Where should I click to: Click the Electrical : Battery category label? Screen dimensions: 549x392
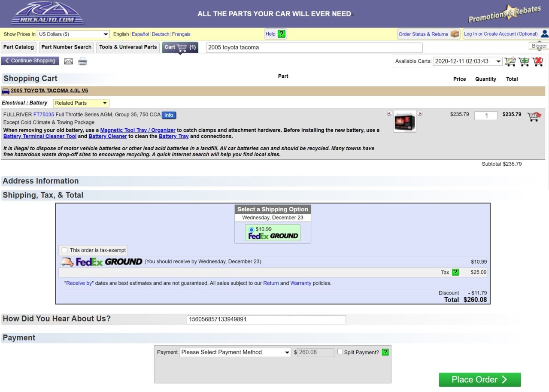pos(24,103)
